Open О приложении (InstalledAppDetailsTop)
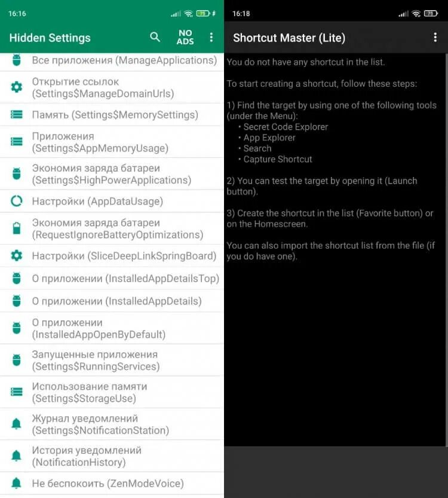The width and height of the screenshot is (448, 498). pyautogui.click(x=112, y=278)
